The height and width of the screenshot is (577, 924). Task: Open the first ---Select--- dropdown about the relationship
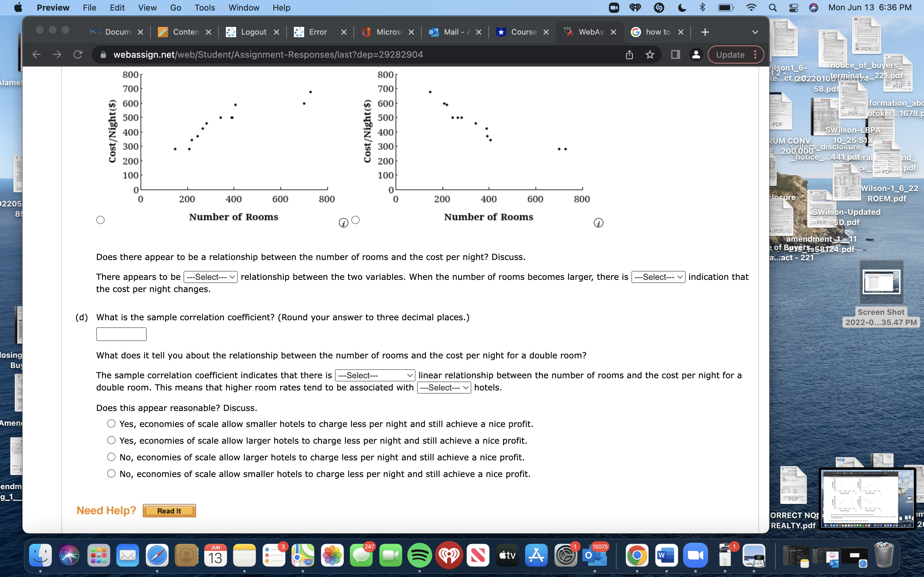tap(210, 277)
